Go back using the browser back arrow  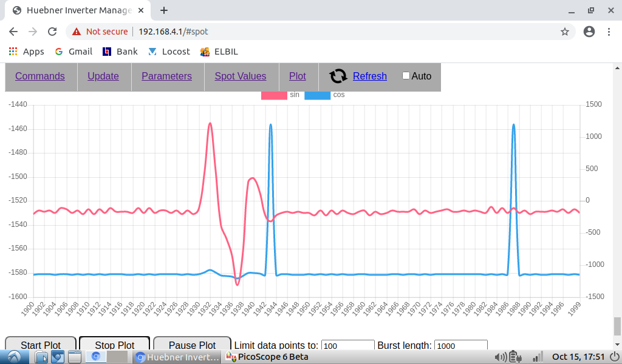tap(13, 32)
